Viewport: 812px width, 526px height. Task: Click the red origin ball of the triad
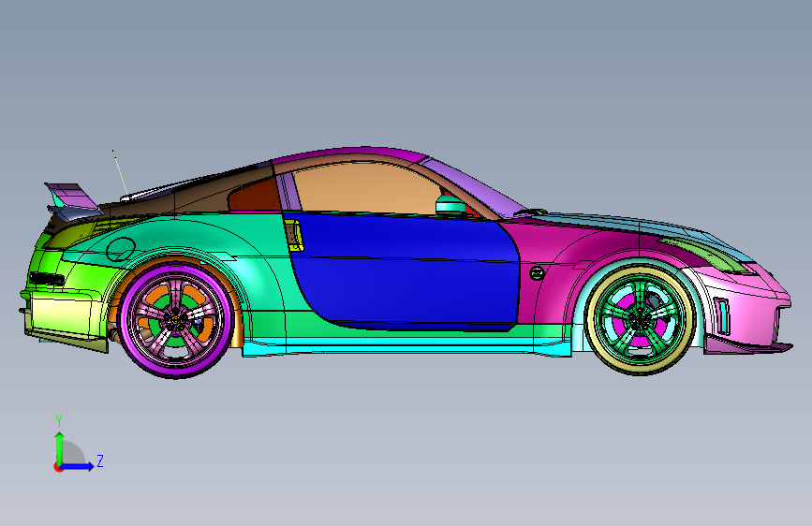pyautogui.click(x=58, y=467)
